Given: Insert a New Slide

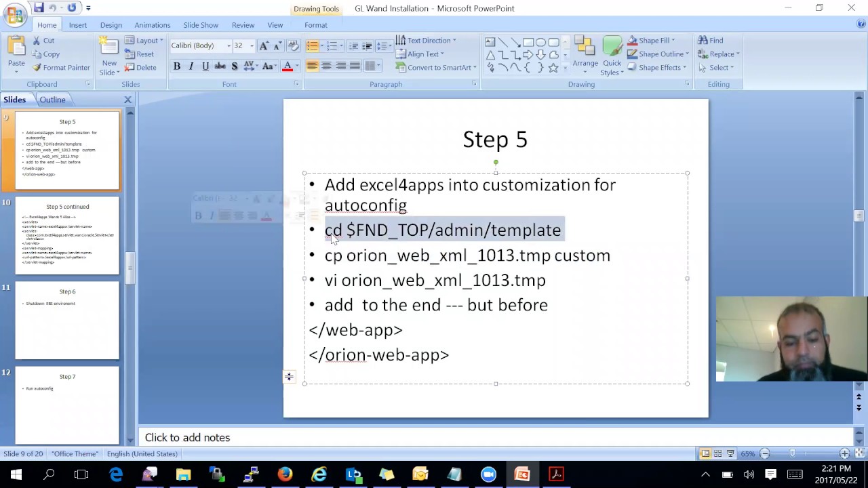Looking at the screenshot, I should [x=108, y=56].
